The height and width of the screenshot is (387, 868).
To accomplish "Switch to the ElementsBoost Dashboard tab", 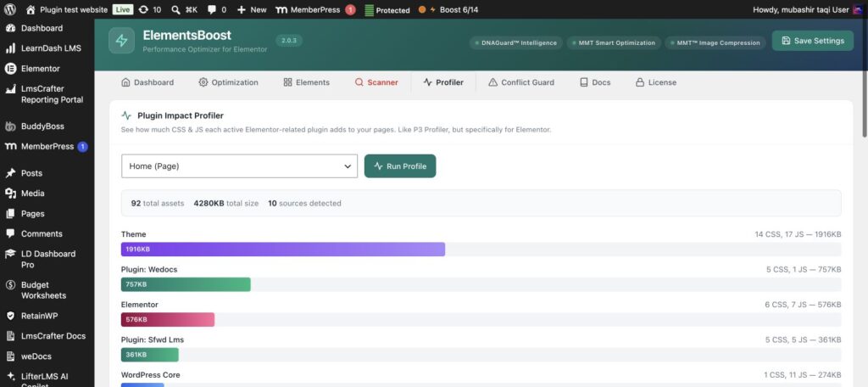I will [147, 82].
